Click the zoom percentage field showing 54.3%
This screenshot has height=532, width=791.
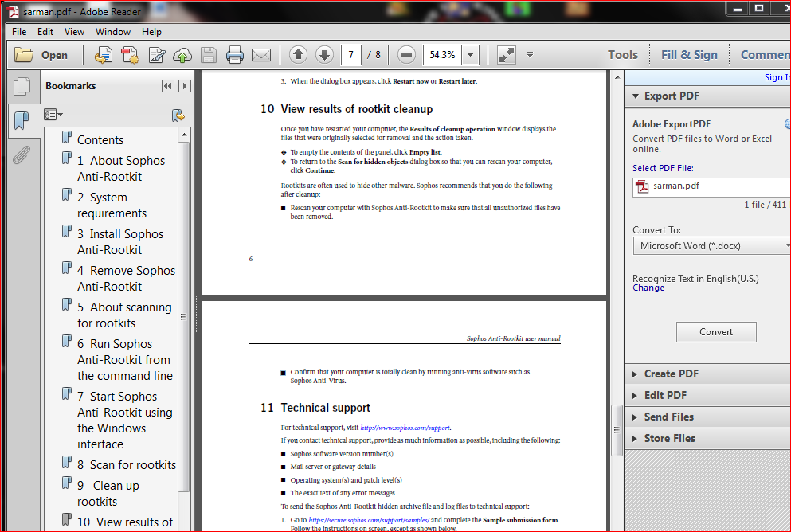click(443, 54)
